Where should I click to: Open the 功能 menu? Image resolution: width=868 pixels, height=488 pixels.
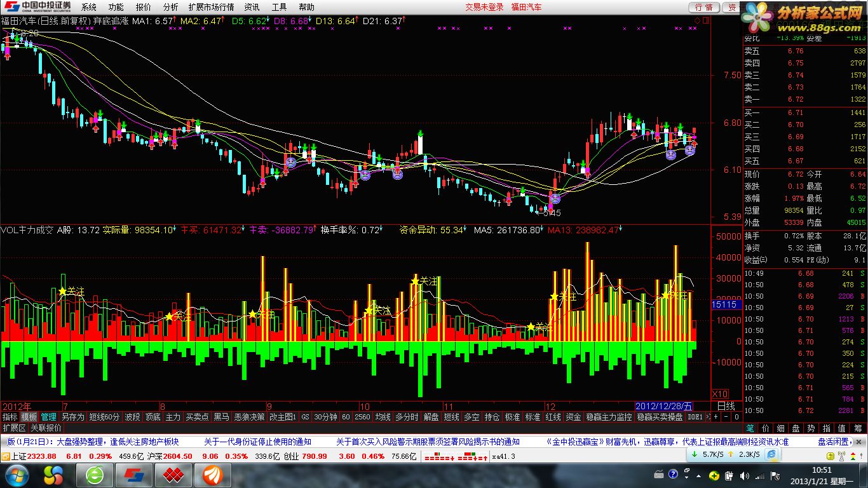pyautogui.click(x=116, y=7)
